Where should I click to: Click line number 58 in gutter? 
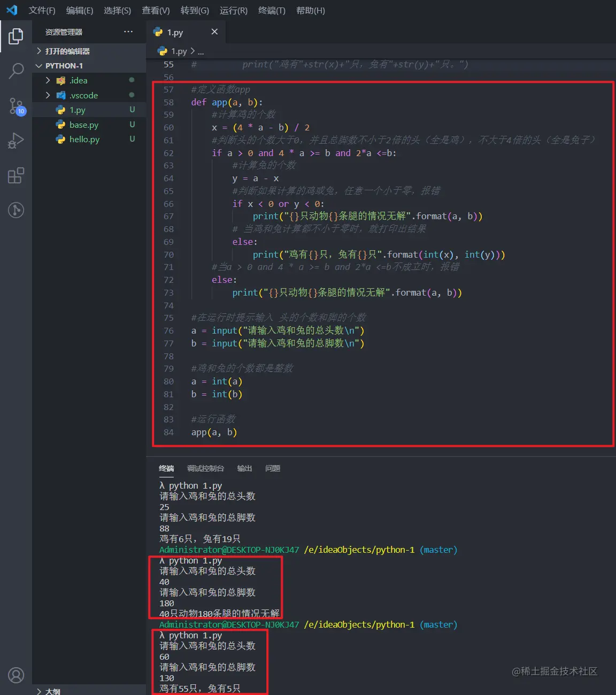[168, 102]
